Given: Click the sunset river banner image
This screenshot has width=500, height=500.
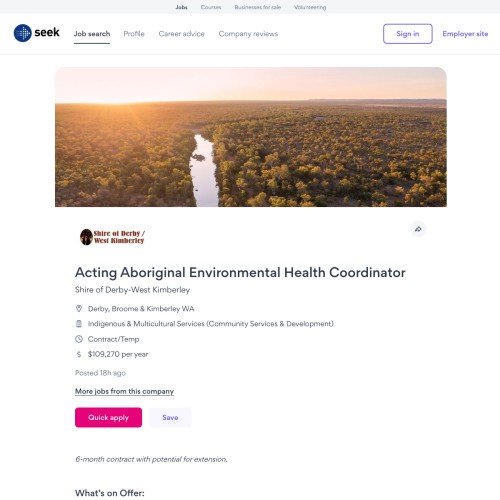Looking at the screenshot, I should (x=251, y=137).
